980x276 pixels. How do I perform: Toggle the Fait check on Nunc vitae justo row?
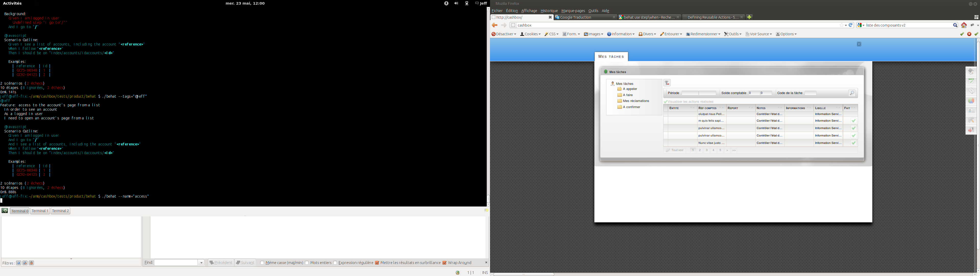click(854, 143)
